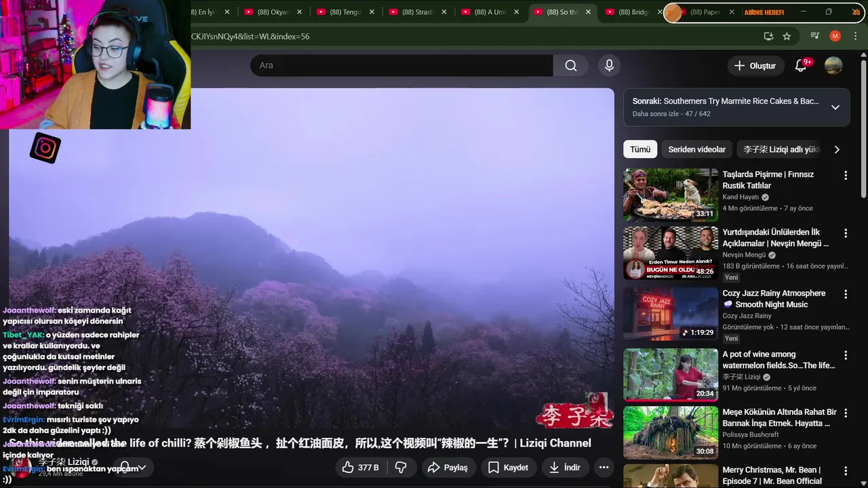The image size is (868, 488).
Task: Open options for Cozy Jazz Rainy Atmosphere video
Action: 846,294
